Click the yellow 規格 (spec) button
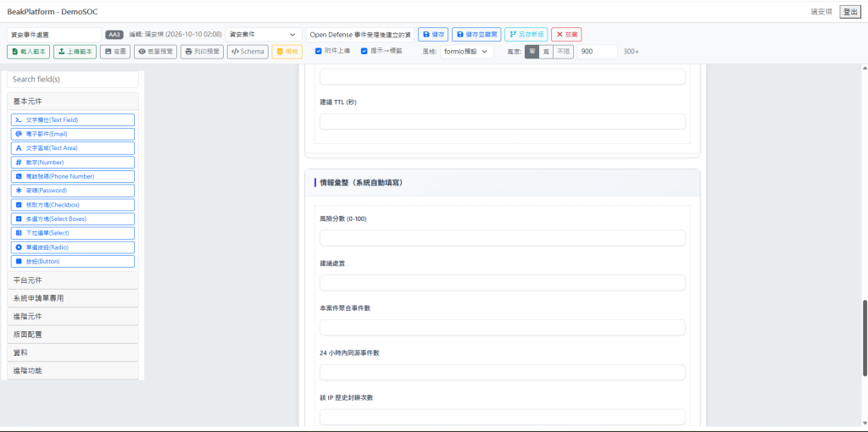The image size is (868, 432). tap(287, 52)
